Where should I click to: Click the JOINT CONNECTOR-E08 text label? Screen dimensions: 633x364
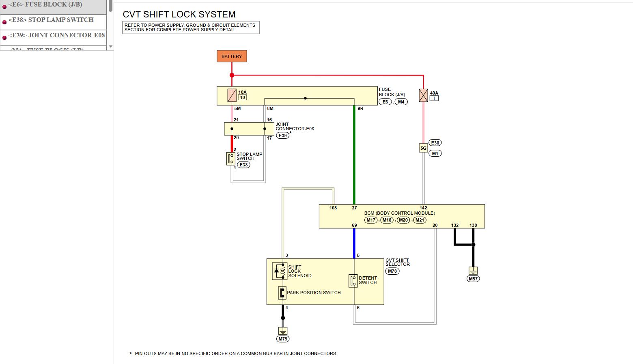295,127
